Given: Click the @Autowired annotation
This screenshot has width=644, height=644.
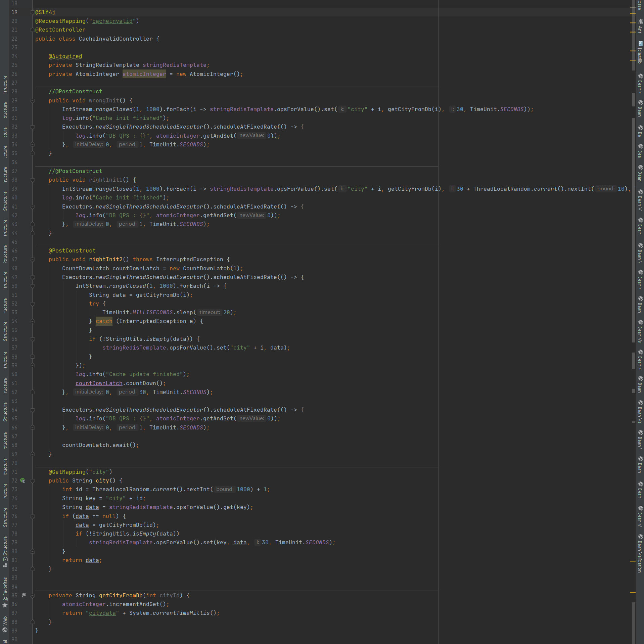Looking at the screenshot, I should click(x=65, y=56).
